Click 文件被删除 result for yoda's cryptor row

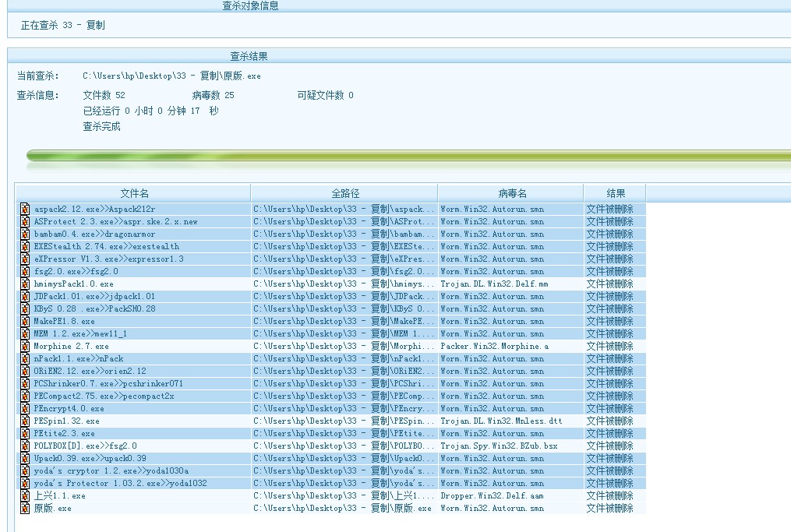point(609,470)
